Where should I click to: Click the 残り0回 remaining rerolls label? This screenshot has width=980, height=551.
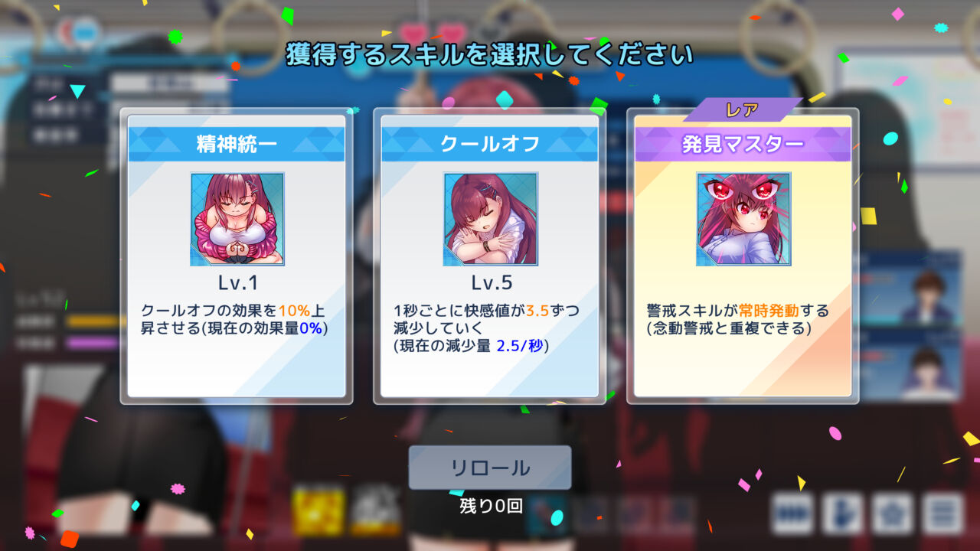(490, 506)
